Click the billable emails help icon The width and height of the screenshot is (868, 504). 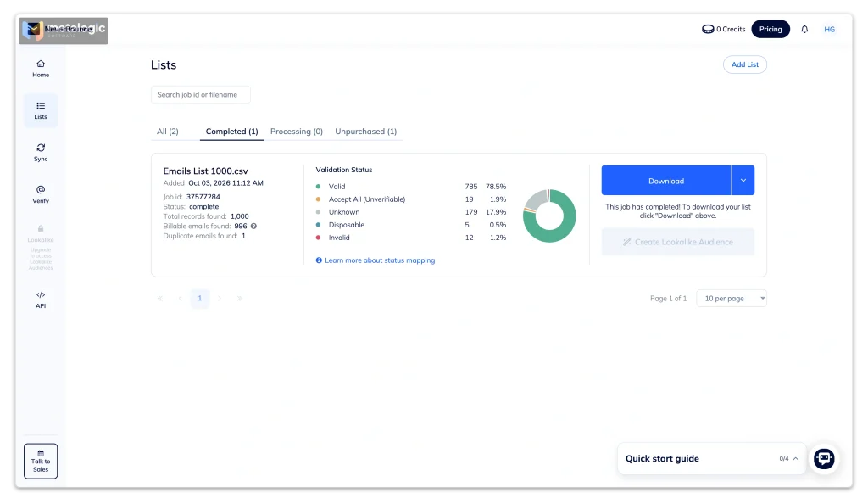point(253,226)
